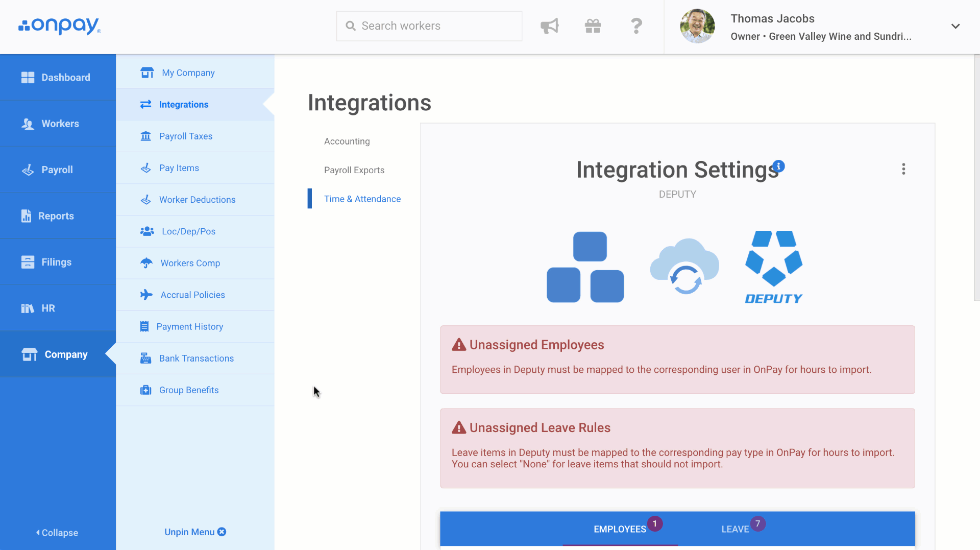
Task: Click the Workers Comp umbrella icon
Action: (146, 263)
